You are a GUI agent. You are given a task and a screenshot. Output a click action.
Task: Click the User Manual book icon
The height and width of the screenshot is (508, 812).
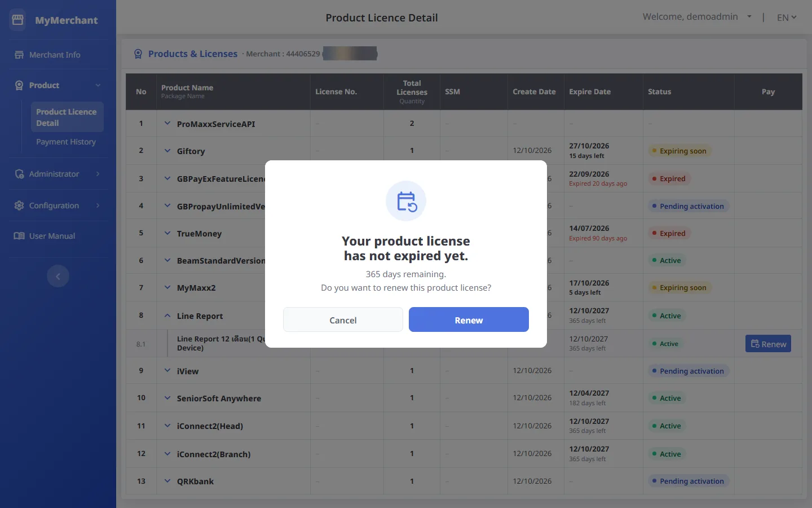(19, 236)
